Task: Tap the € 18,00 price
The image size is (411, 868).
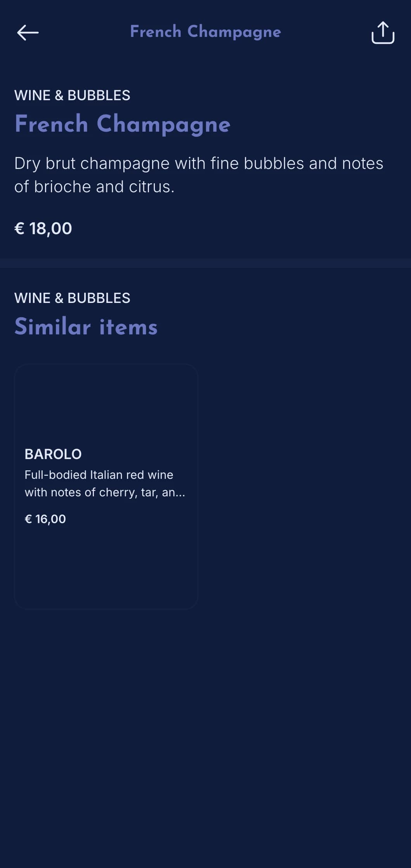Action: click(43, 228)
